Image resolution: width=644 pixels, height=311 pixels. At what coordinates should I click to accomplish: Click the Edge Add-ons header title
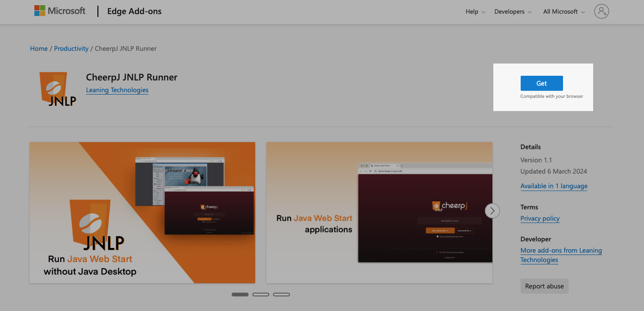point(134,11)
